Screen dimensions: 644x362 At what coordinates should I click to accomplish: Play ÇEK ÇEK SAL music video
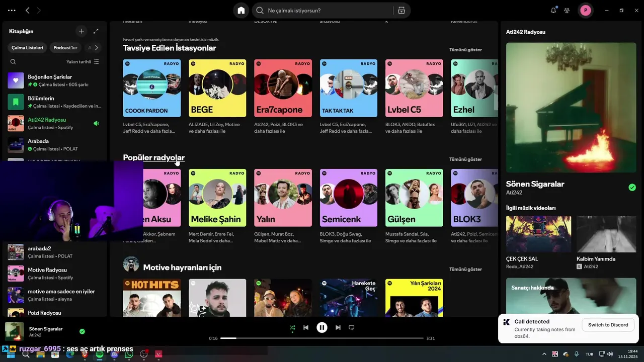click(538, 234)
